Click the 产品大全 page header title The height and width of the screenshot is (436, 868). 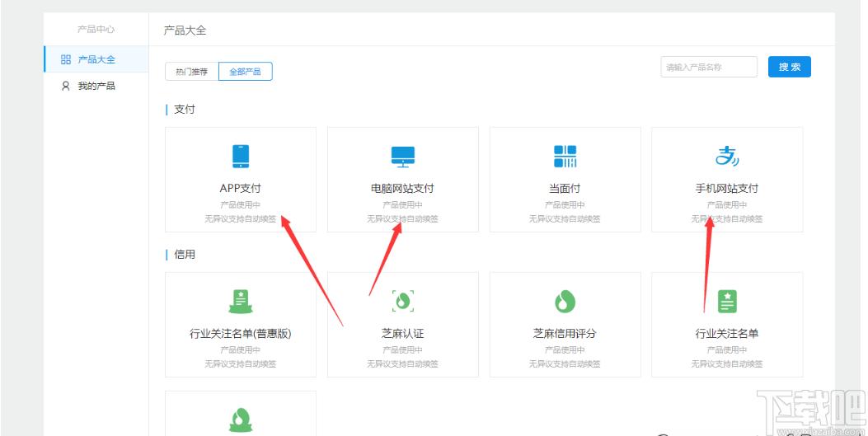tap(185, 30)
